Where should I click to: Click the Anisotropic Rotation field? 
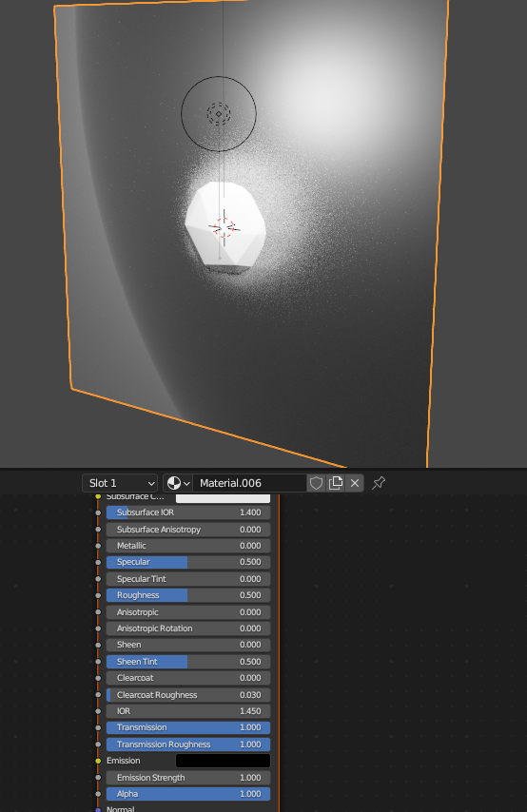tap(188, 628)
